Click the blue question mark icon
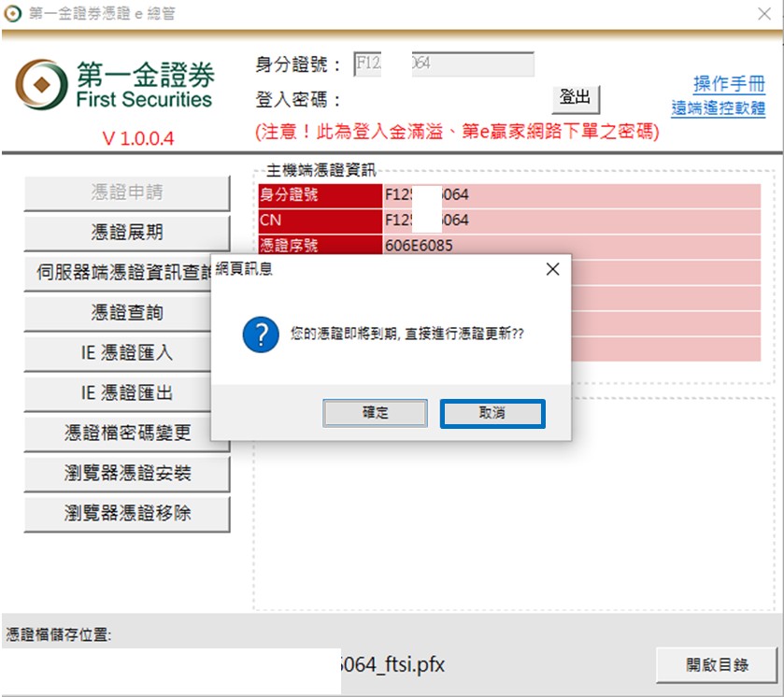 click(x=261, y=333)
